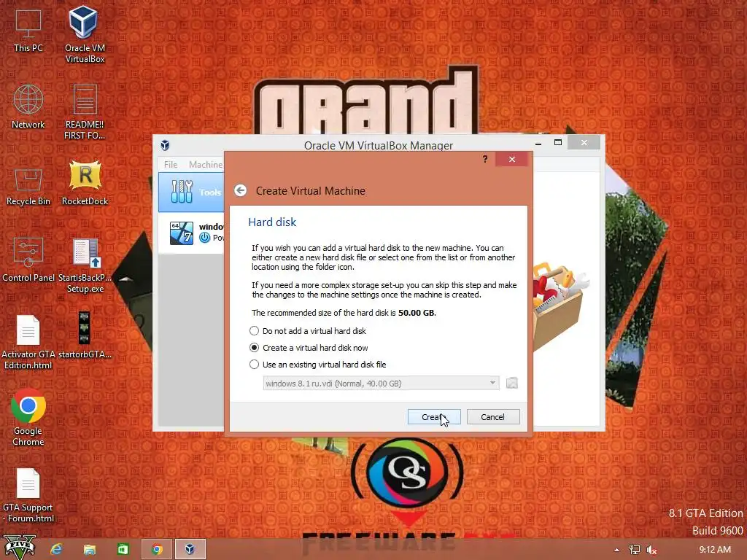Image resolution: width=747 pixels, height=560 pixels.
Task: Open Control Panel desktop icon
Action: click(28, 260)
